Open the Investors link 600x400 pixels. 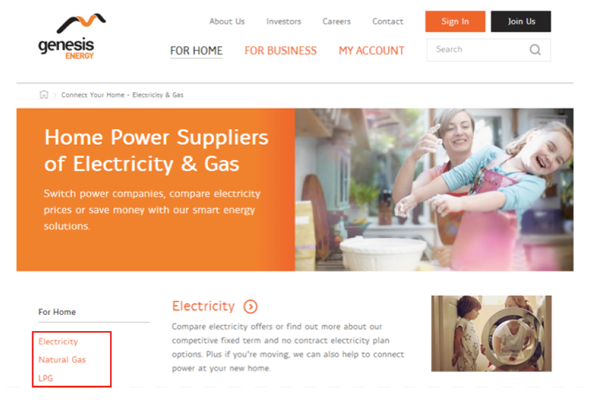coord(284,21)
